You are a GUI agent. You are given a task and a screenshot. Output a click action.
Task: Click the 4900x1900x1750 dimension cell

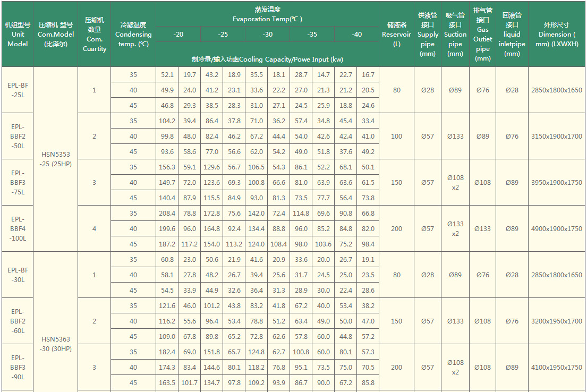pos(557,228)
